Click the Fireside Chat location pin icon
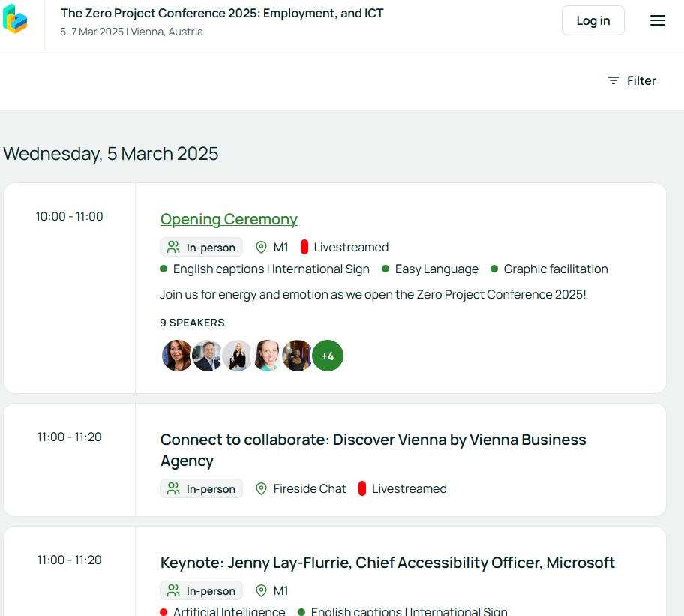 click(x=261, y=489)
